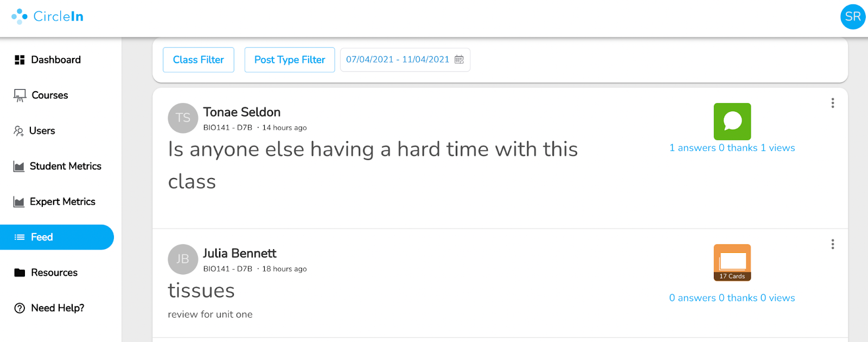This screenshot has width=868, height=342.
Task: Click the TS avatar of Tonae Seldon
Action: click(183, 118)
